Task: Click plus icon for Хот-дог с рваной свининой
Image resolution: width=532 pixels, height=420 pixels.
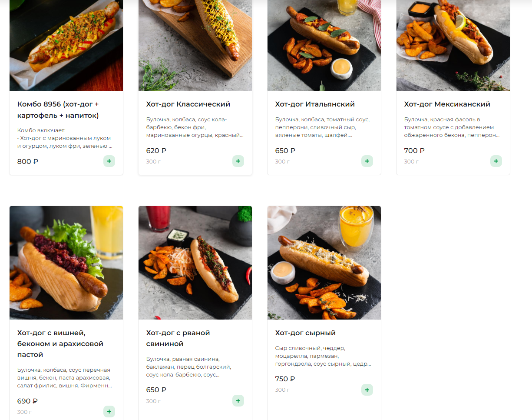Action: click(238, 400)
